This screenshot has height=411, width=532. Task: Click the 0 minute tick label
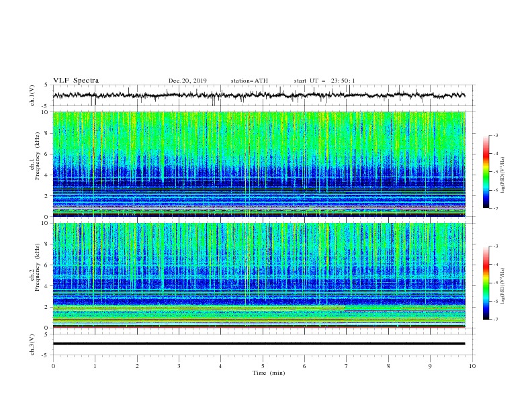tap(53, 366)
